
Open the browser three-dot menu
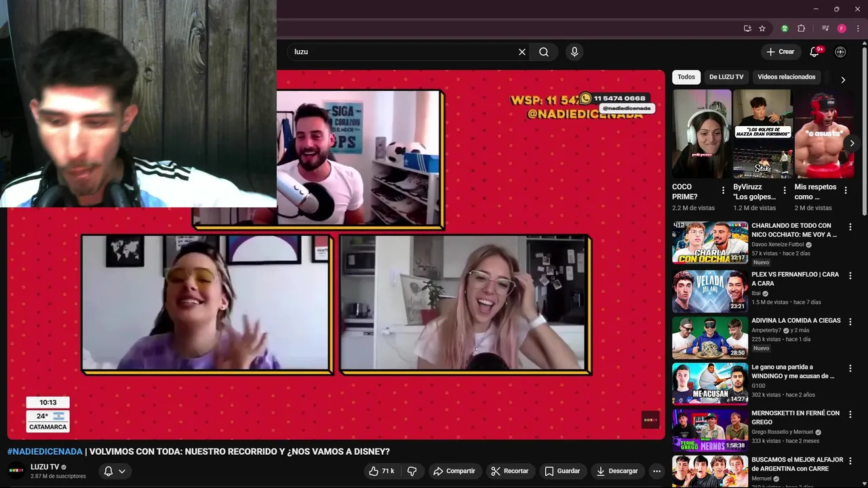(x=858, y=28)
